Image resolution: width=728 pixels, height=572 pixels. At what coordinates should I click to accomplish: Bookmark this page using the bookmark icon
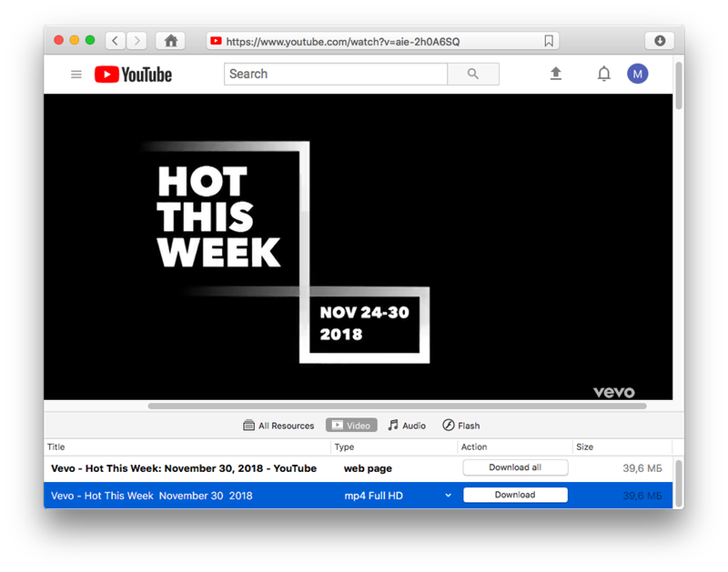(549, 41)
